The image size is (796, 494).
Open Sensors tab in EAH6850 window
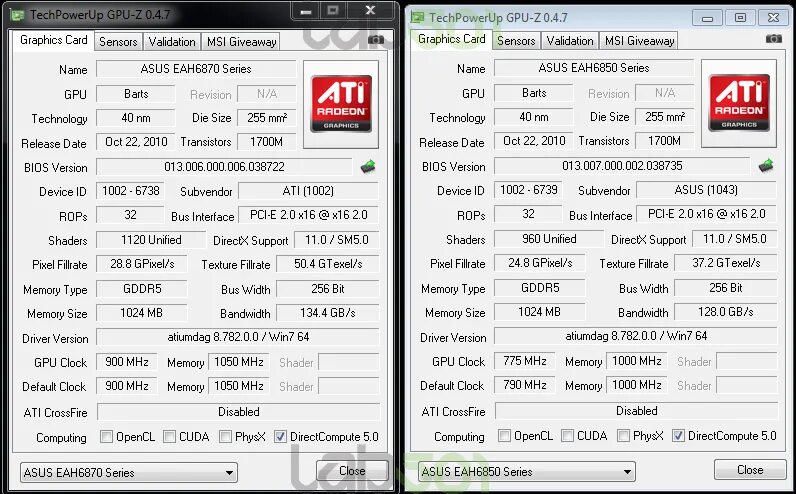[x=516, y=41]
